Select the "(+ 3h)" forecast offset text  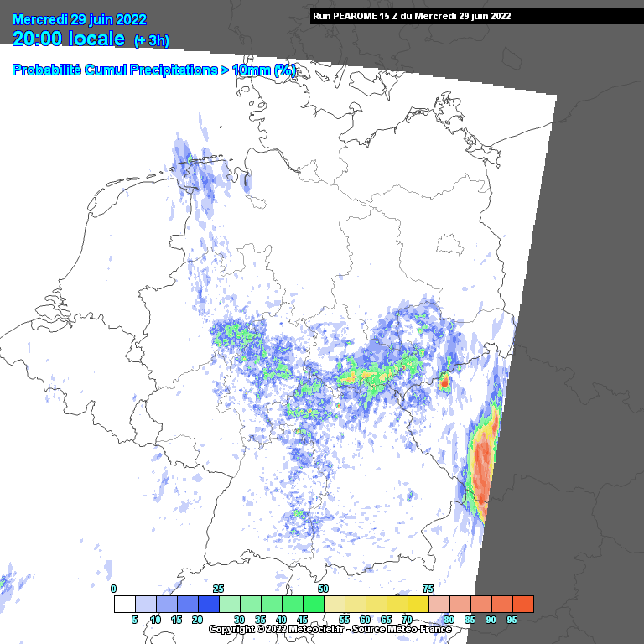pyautogui.click(x=153, y=41)
